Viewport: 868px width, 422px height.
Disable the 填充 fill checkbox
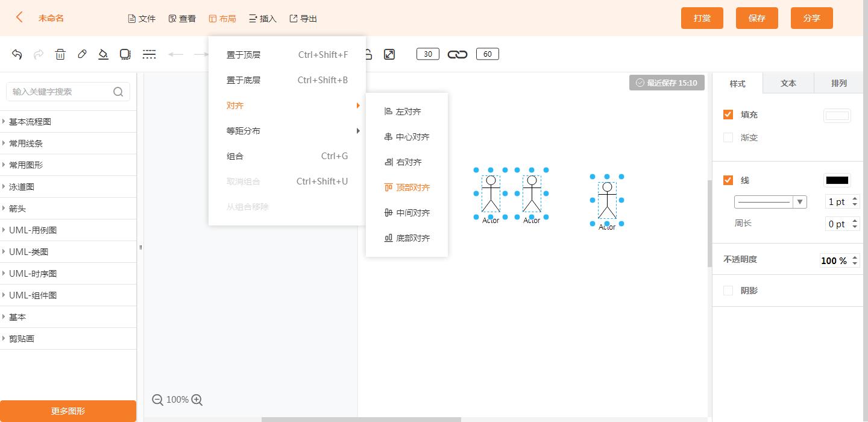[728, 114]
